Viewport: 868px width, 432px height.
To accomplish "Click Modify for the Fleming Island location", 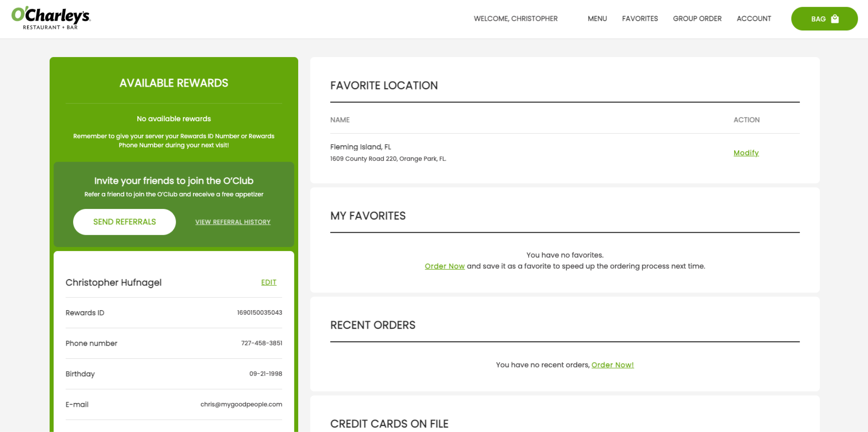I will pyautogui.click(x=746, y=153).
